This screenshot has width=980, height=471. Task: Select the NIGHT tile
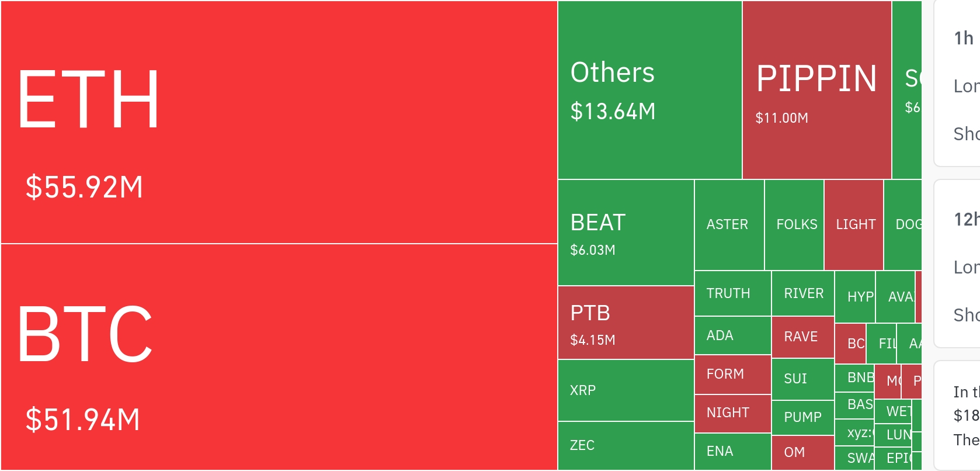732,413
